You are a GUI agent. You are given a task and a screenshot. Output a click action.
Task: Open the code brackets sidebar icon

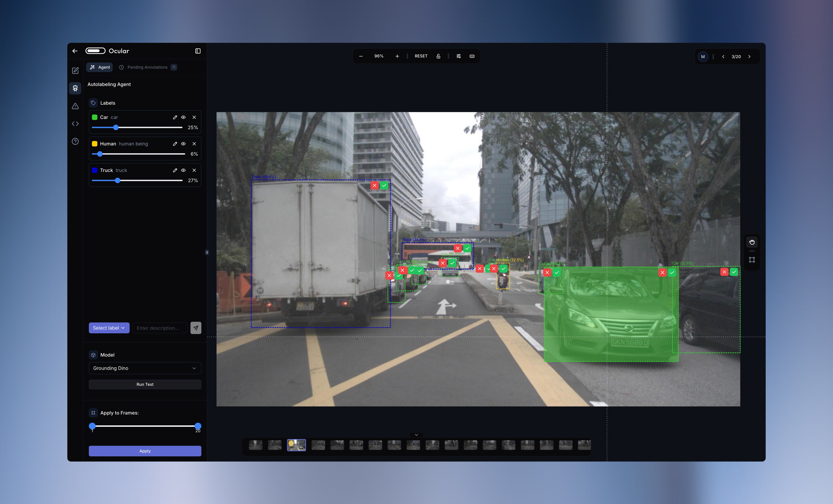click(75, 124)
